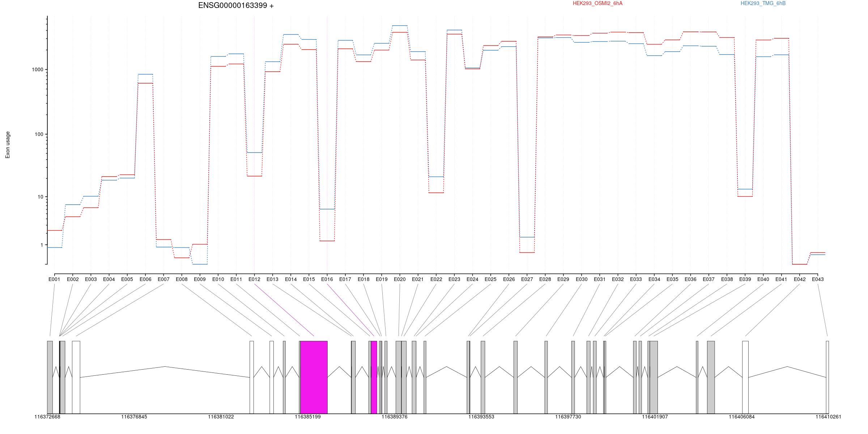
Task: Click the first gray exon box at gene start
Action: coord(50,377)
